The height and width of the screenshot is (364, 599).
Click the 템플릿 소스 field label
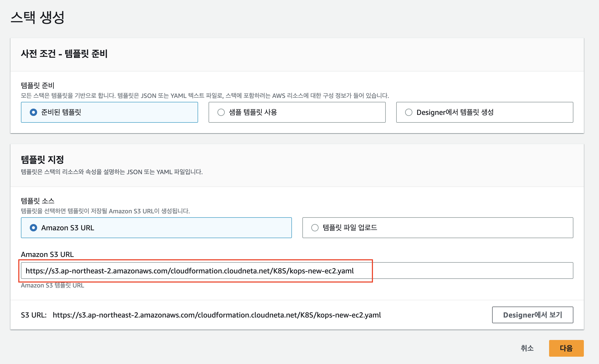(38, 201)
